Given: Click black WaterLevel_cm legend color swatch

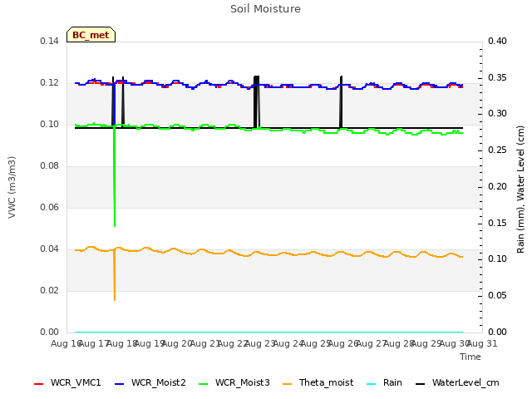Looking at the screenshot, I should (x=421, y=384).
